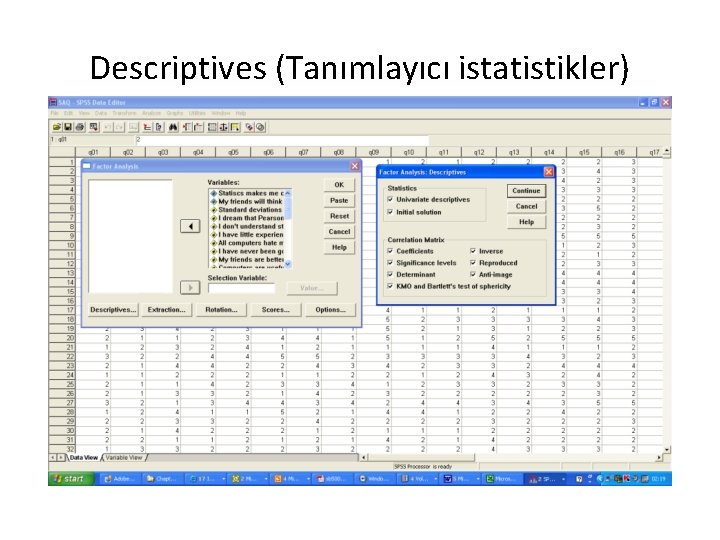The image size is (720, 540).
Task: Click the right arrow beside Selection Variable
Action: (190, 288)
